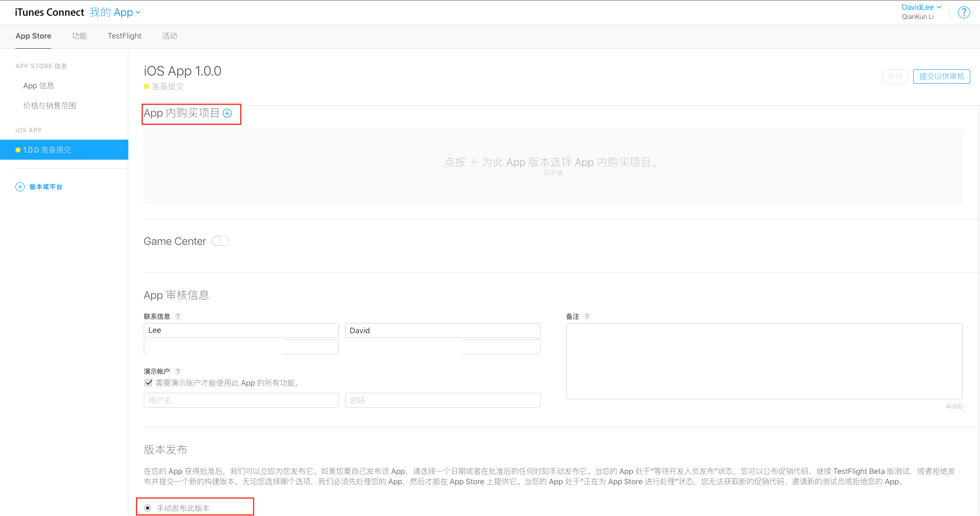The height and width of the screenshot is (516, 980).
Task: Uncheck the demo account required checkbox
Action: pyautogui.click(x=148, y=383)
